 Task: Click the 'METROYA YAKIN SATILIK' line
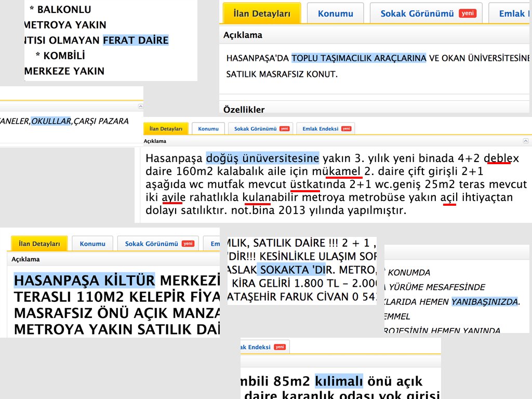tap(117, 329)
